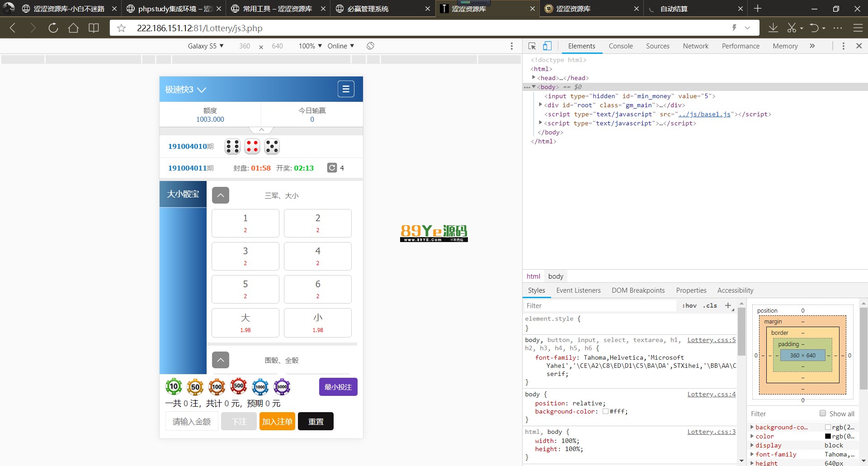Click the refresh icon beside countdown
868x466 pixels.
(x=332, y=168)
